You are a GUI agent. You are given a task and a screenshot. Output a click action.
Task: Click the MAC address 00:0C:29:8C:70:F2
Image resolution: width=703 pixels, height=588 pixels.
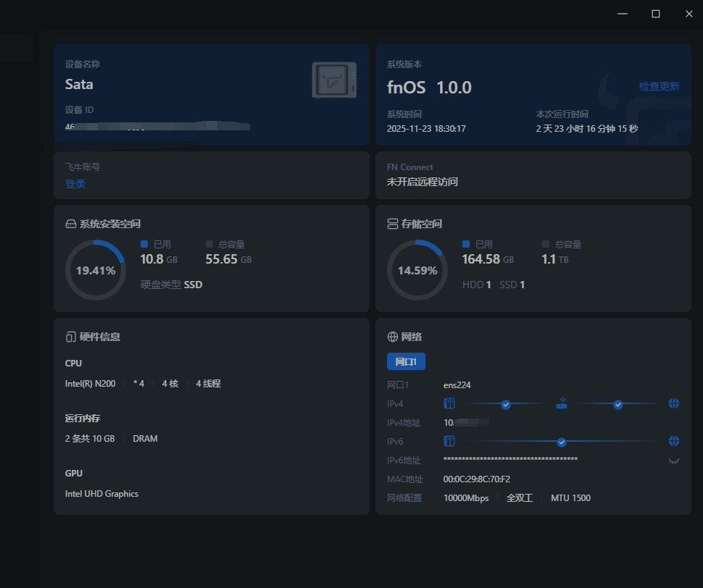click(477, 479)
